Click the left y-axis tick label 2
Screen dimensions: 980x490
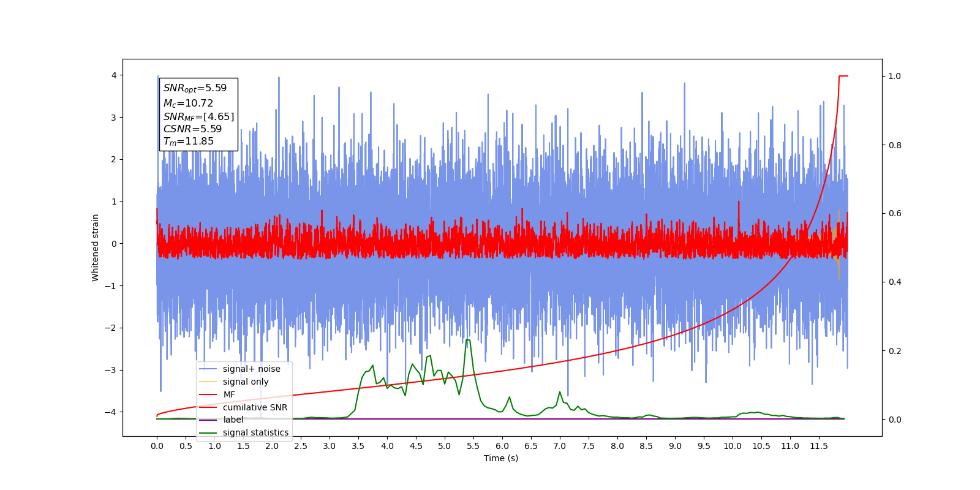[x=114, y=159]
